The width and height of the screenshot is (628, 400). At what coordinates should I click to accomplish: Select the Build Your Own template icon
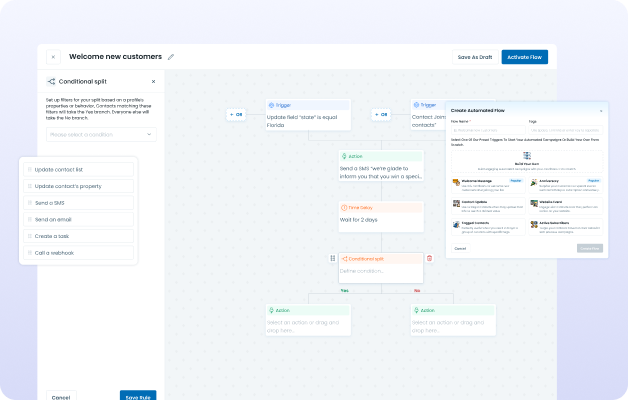click(x=527, y=157)
